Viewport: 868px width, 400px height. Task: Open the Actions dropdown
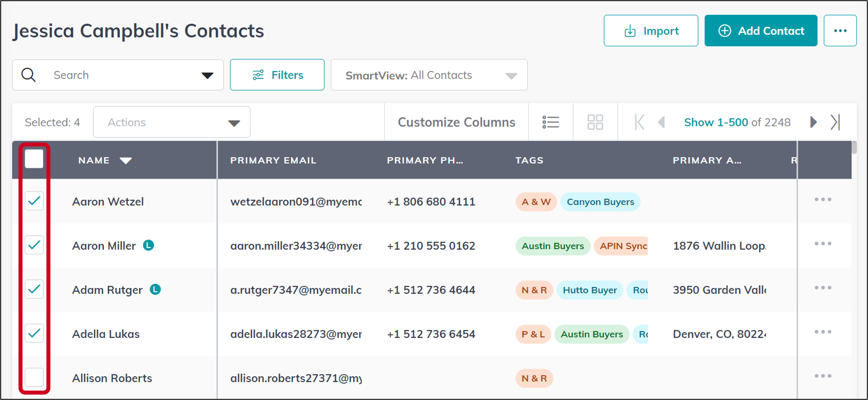[x=171, y=122]
